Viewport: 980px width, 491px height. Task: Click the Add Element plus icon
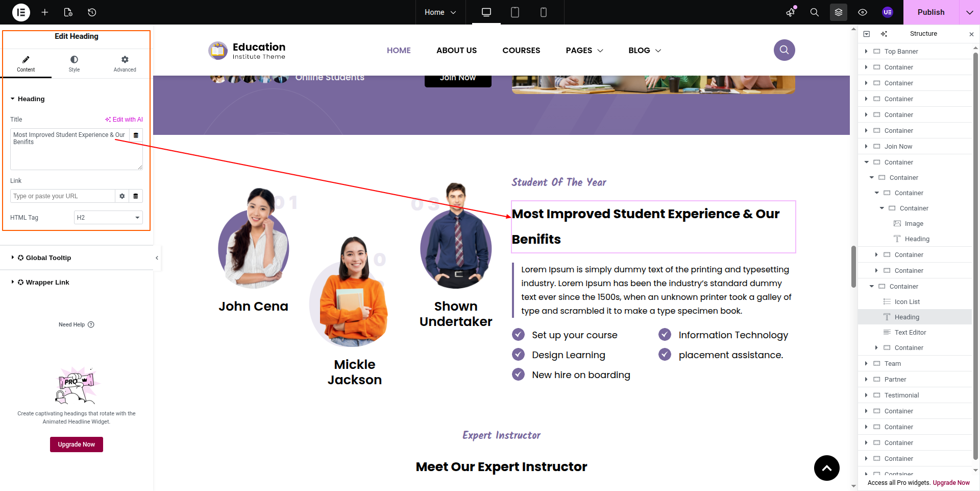point(45,12)
